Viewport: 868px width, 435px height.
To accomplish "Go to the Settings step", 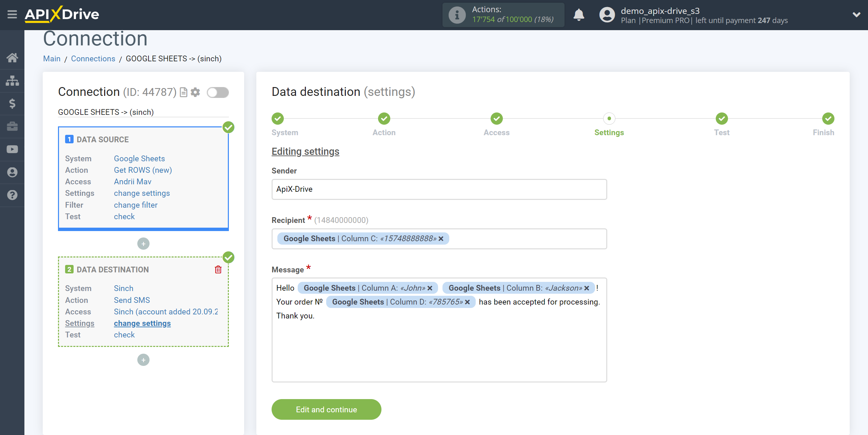I will (609, 119).
